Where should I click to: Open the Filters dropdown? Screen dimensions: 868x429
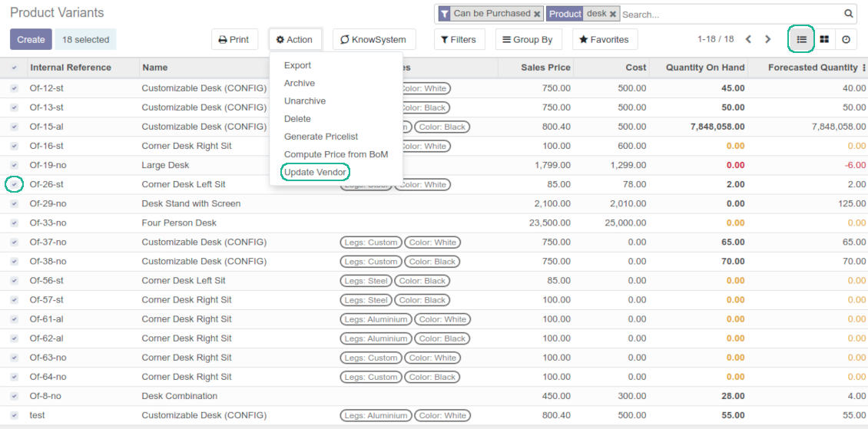[459, 39]
